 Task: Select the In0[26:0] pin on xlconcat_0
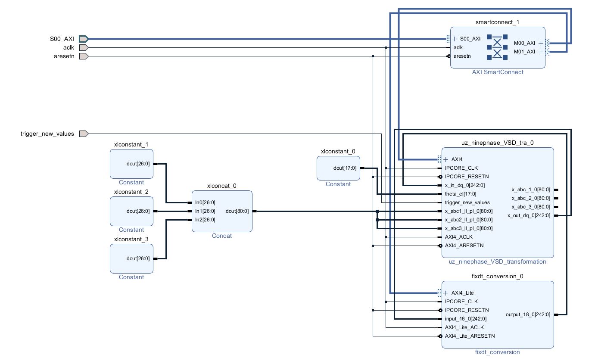click(x=205, y=202)
